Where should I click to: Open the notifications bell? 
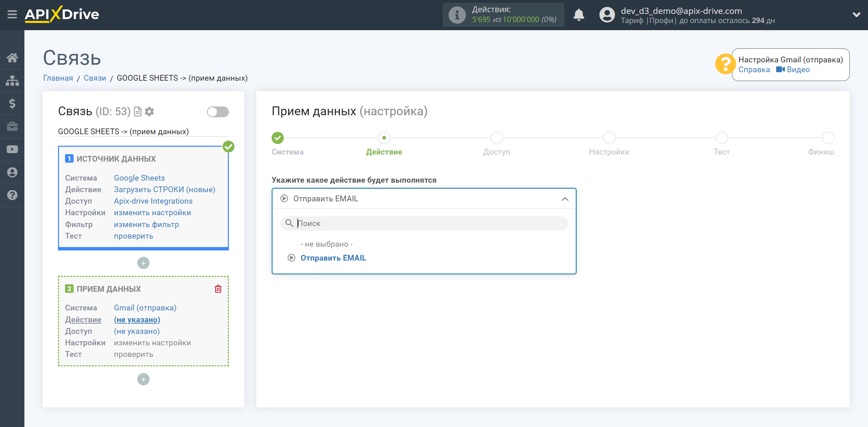coord(579,15)
